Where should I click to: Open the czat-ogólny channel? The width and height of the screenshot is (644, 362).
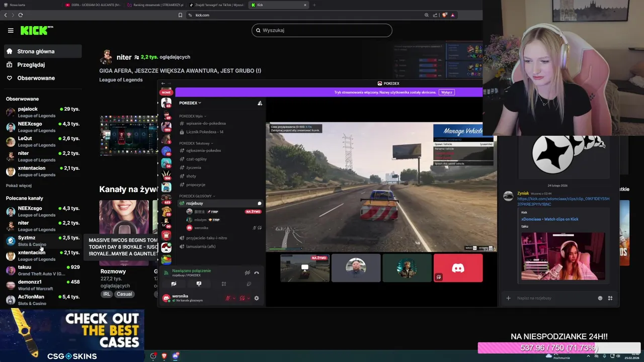coord(220,159)
